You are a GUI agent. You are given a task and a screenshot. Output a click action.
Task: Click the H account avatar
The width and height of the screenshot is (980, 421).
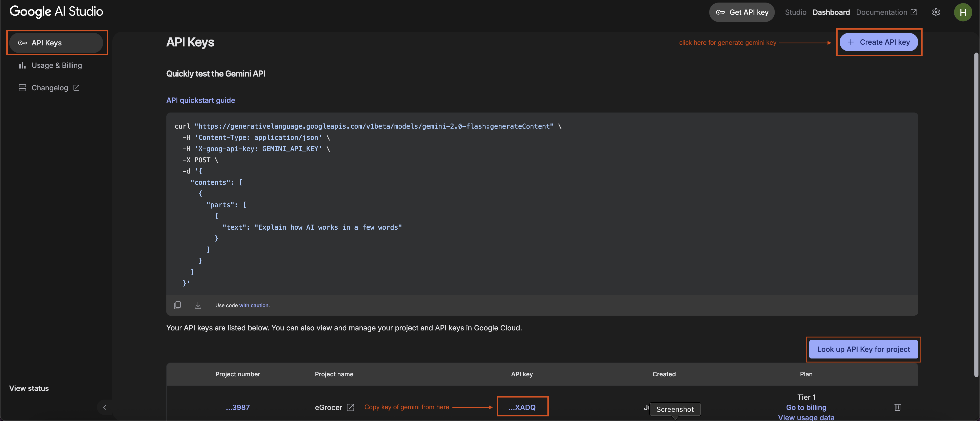tap(962, 12)
